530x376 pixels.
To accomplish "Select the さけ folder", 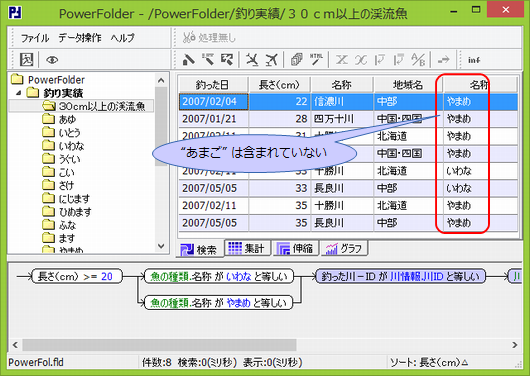I will [x=58, y=185].
